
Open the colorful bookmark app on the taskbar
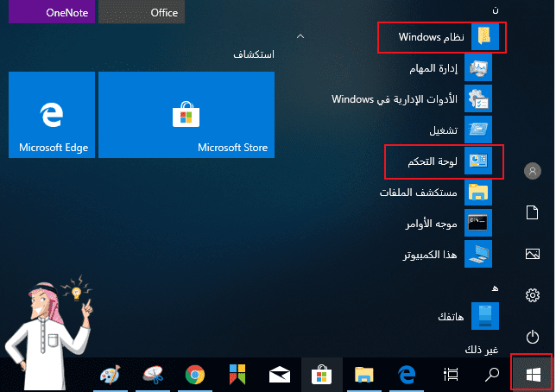(x=237, y=374)
